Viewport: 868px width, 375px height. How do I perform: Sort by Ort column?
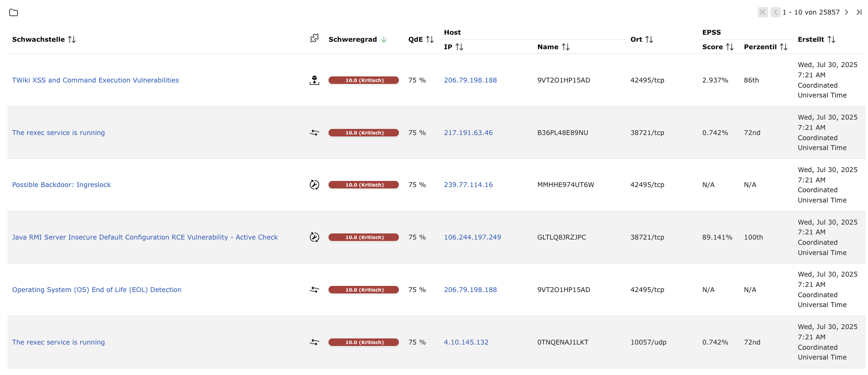click(649, 40)
